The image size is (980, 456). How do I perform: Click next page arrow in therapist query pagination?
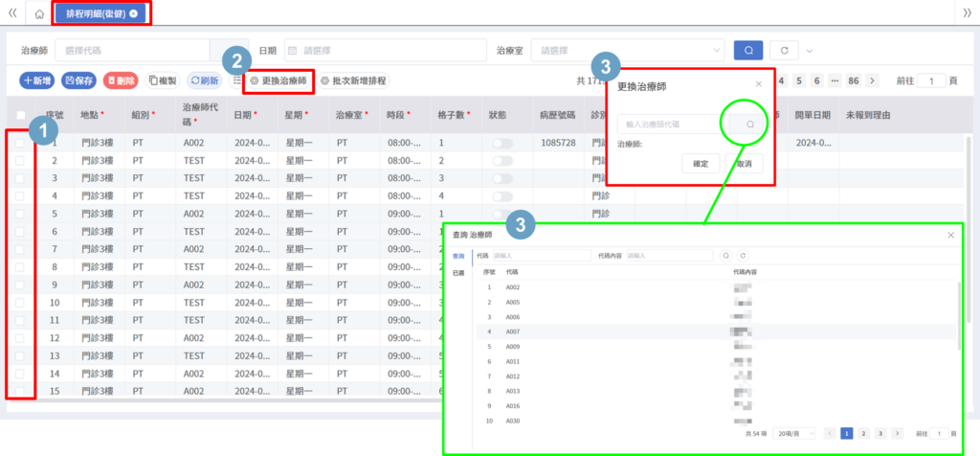coord(898,433)
